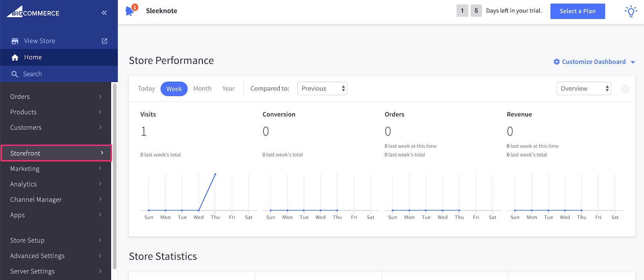Click the Select a Plan button
The image size is (644, 280).
click(578, 11)
